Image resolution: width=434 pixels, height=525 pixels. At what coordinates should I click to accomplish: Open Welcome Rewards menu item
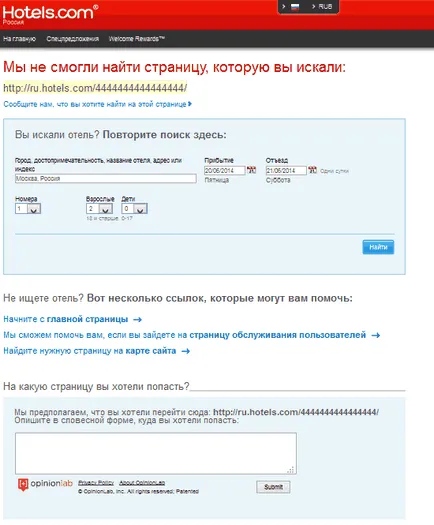[x=137, y=39]
